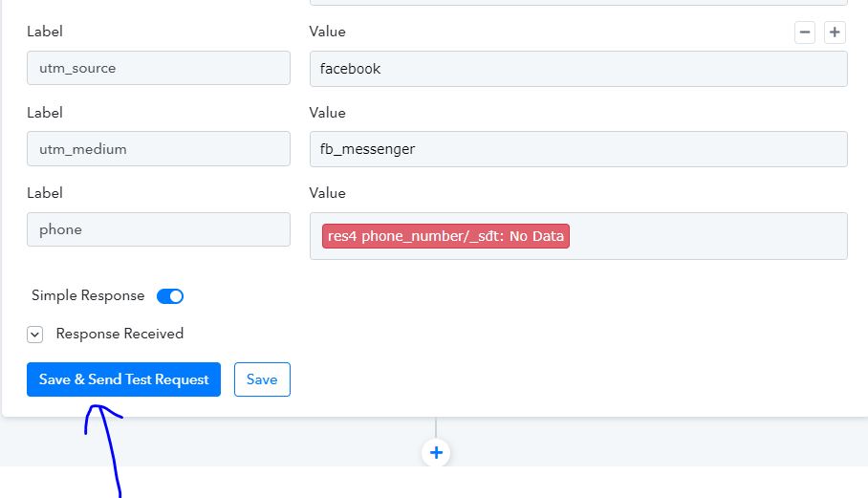
Task: Add a new step with blue plus circle
Action: click(436, 453)
